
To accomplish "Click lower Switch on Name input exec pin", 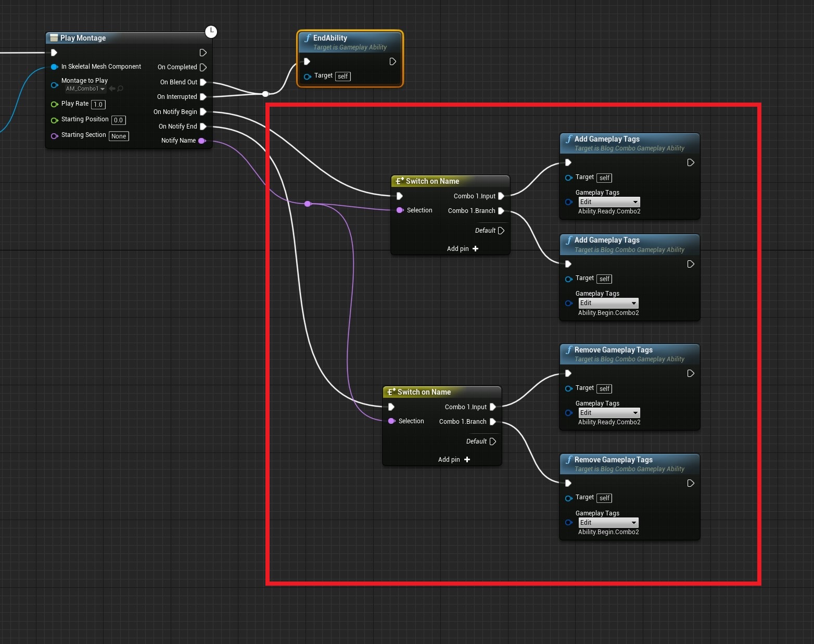I will (x=391, y=407).
